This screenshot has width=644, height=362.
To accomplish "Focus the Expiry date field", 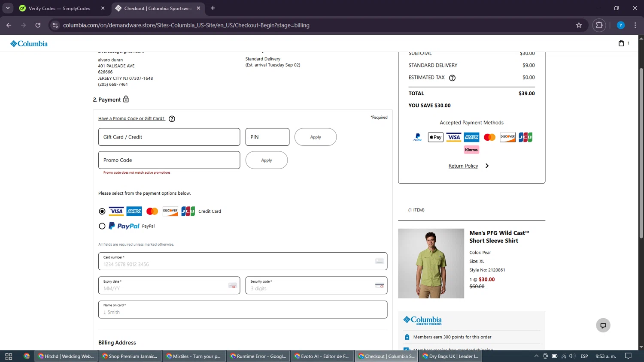I will 169,285.
